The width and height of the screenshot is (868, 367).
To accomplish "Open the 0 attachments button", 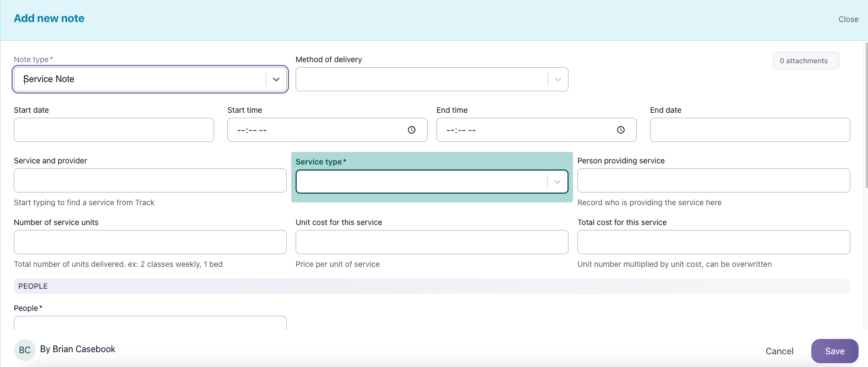I will pyautogui.click(x=806, y=61).
